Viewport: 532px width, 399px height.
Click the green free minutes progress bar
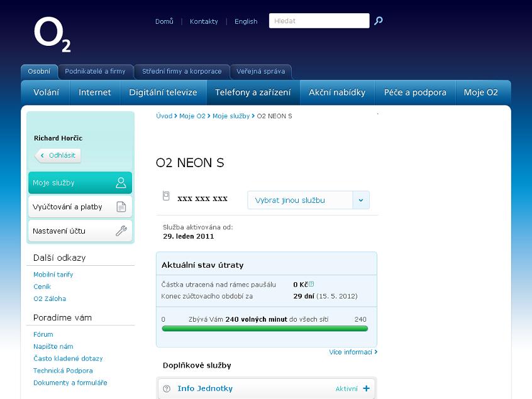click(x=265, y=329)
